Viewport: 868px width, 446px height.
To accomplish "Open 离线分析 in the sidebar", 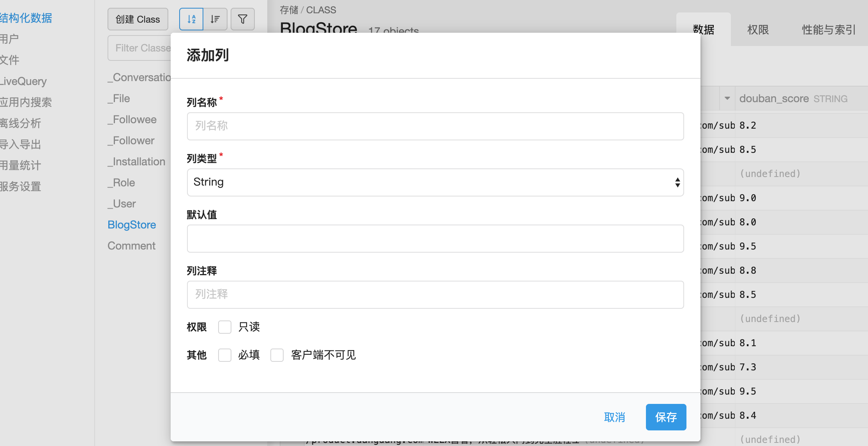I will click(20, 124).
